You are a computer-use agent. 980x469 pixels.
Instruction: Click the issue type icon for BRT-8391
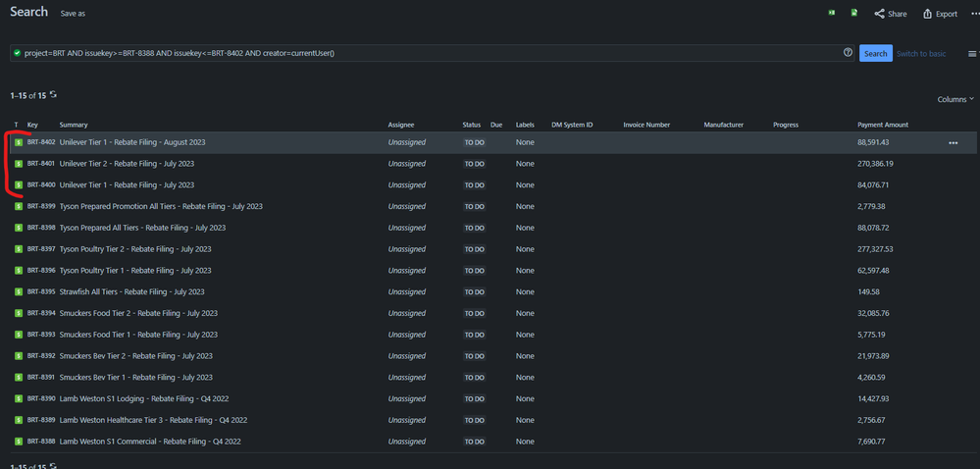(x=19, y=377)
